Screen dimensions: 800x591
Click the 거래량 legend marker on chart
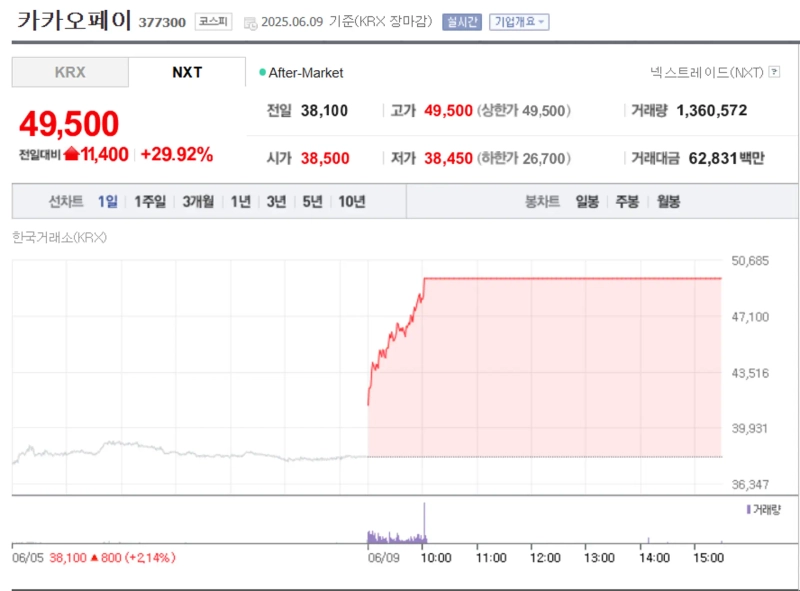748,509
